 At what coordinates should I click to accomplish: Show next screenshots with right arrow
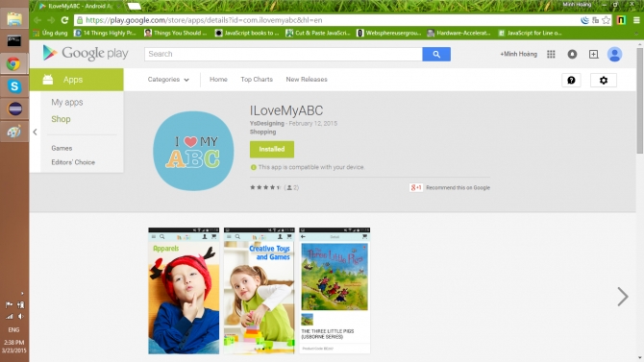(623, 297)
